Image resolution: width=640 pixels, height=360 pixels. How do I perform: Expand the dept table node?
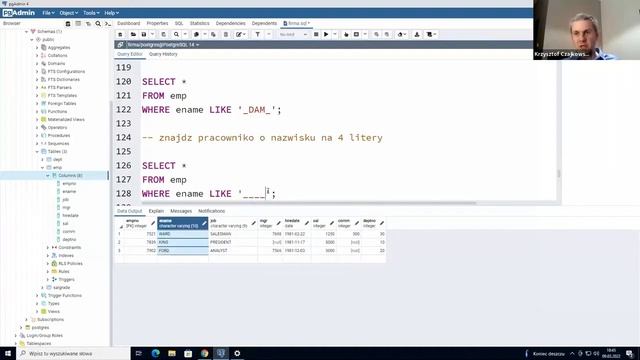tap(42, 160)
